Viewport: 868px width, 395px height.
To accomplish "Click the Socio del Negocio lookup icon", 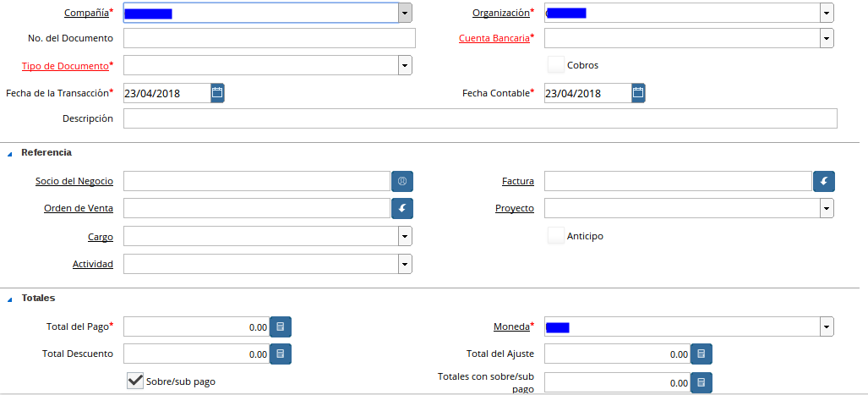I will [402, 181].
